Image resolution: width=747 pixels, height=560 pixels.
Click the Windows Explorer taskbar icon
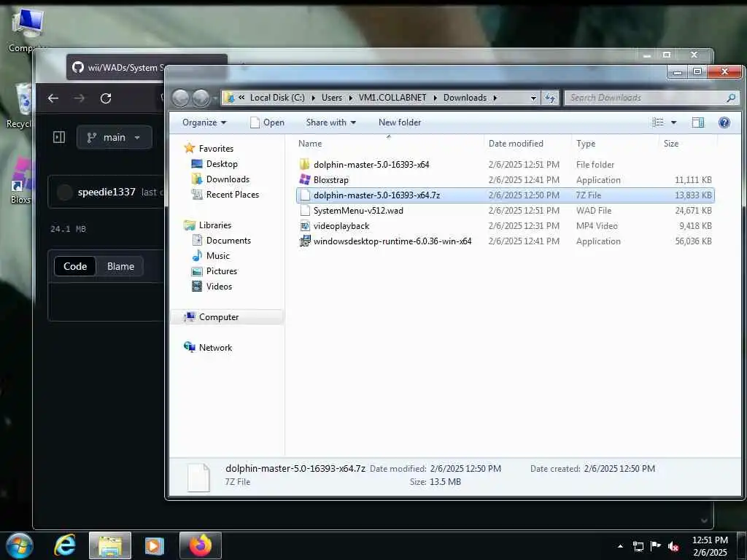(x=110, y=545)
